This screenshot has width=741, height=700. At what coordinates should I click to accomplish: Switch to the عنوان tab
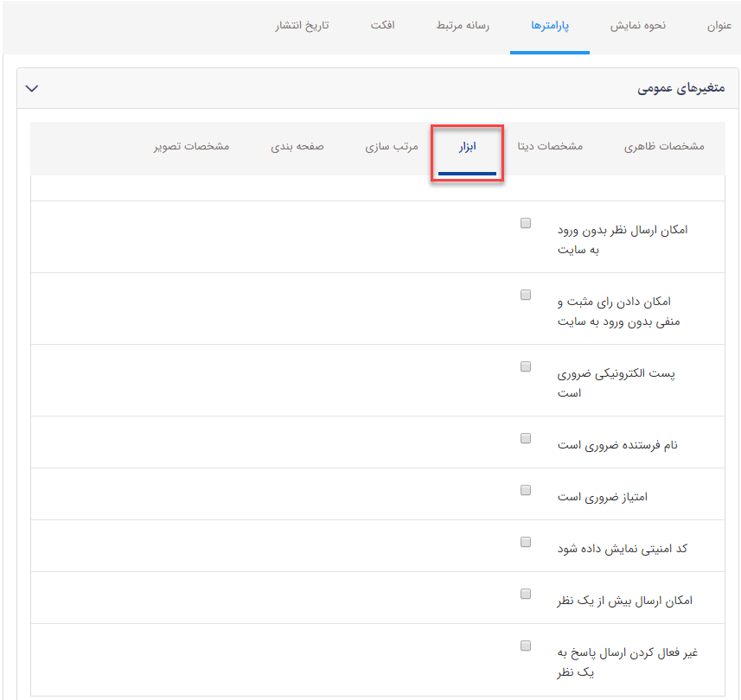click(719, 26)
